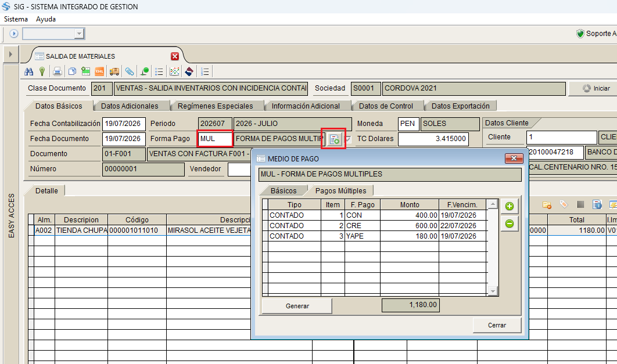Toggle checkbox next to TC Dolares
The width and height of the screenshot is (617, 364).
(348, 139)
